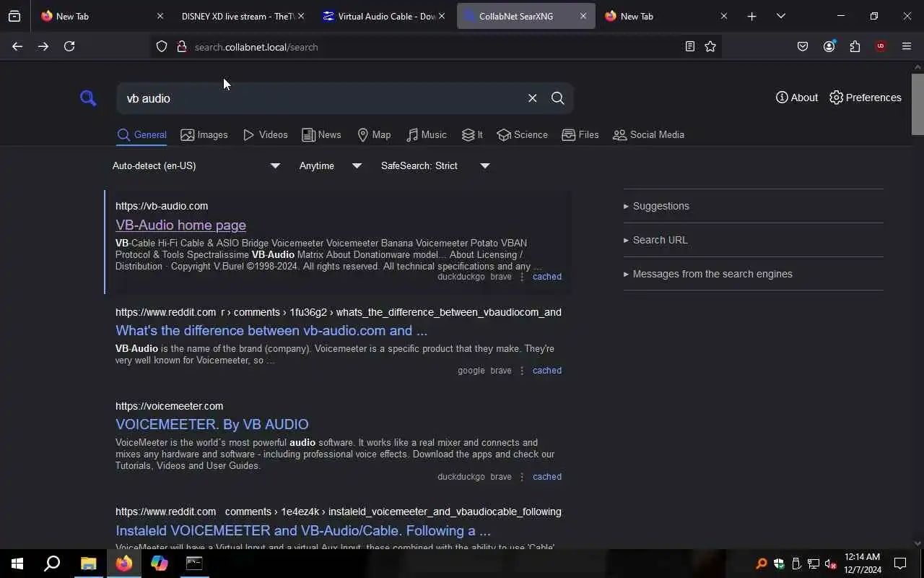Viewport: 924px width, 578px height.
Task: Submit search with magnifier button
Action: (557, 98)
